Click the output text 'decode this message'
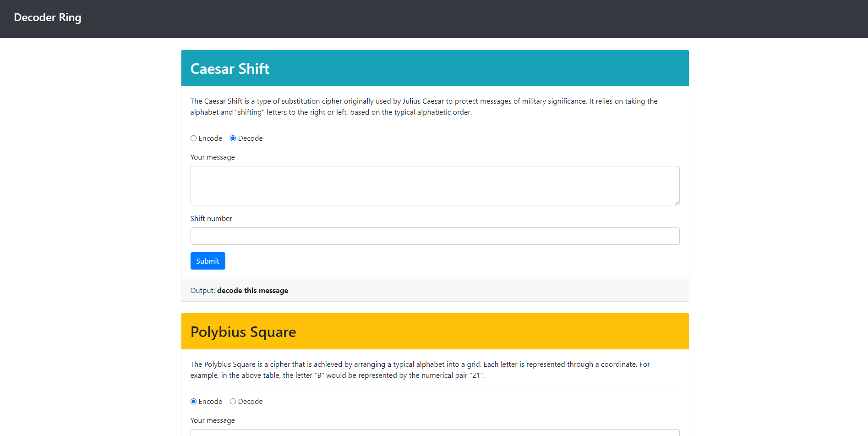868x436 pixels. (x=252, y=291)
